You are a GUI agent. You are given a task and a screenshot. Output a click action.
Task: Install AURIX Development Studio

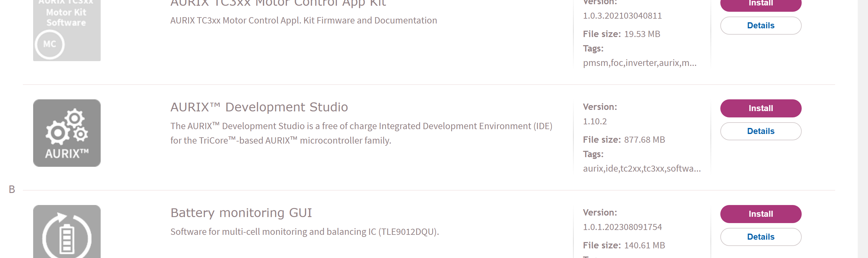click(x=760, y=108)
